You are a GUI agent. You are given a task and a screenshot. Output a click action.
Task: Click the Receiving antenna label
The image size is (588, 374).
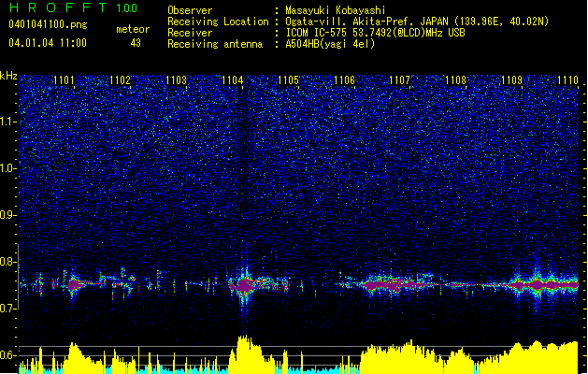(x=215, y=44)
